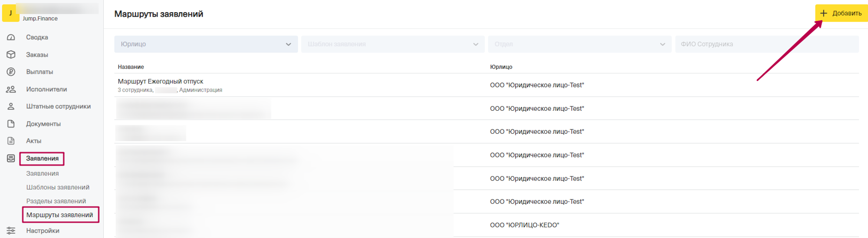Click the Заказы box icon
The image size is (868, 238).
point(11,55)
